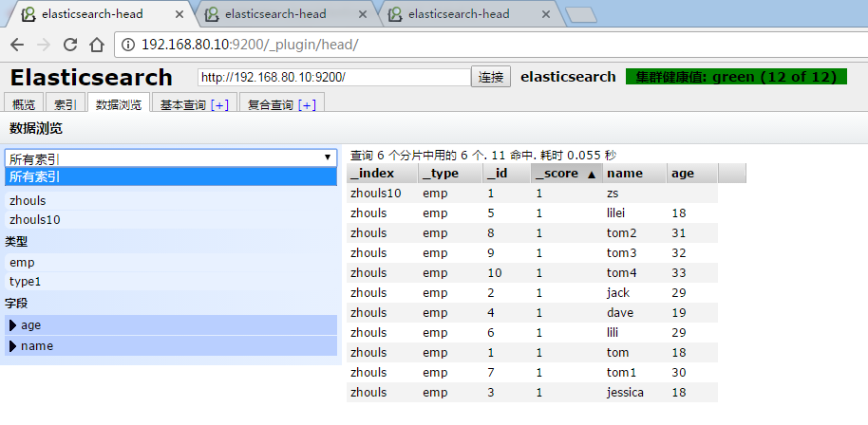This screenshot has width=868, height=425.
Task: Reload the page with refresh icon
Action: tap(70, 45)
